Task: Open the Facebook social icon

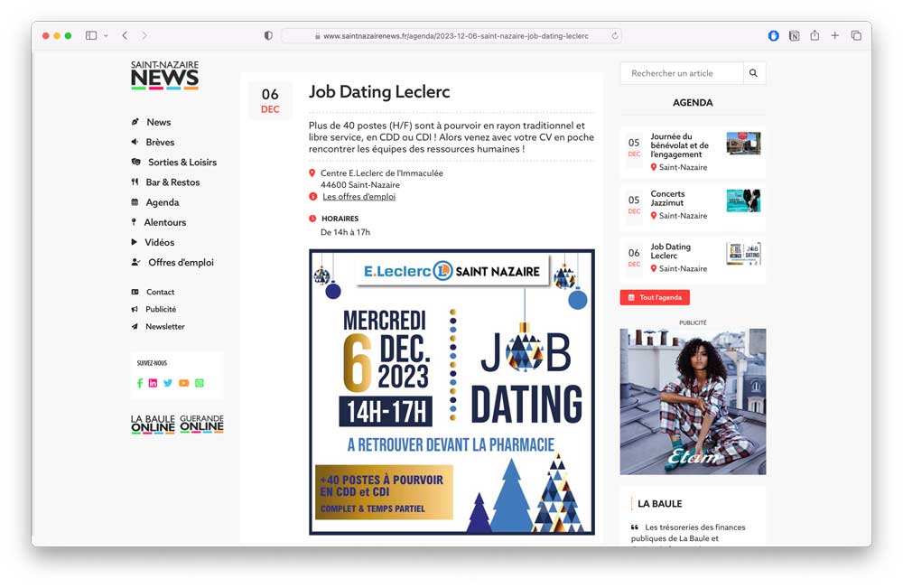Action: tap(140, 383)
